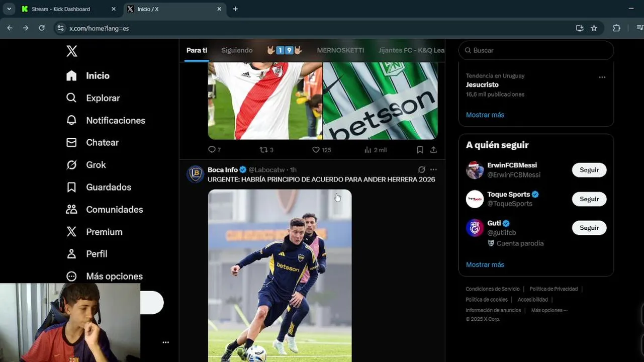This screenshot has height=362, width=644.
Task: Open a new browser tab
Action: (235, 9)
